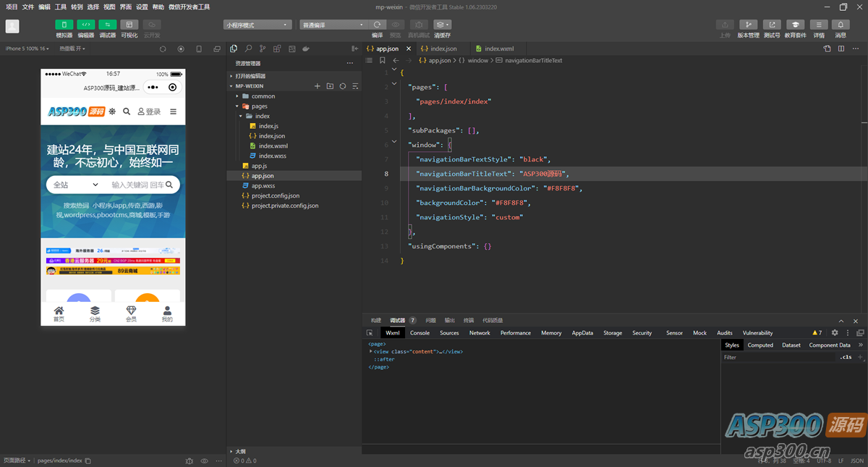Click the 编译 compile refresh icon
This screenshot has width=868, height=467.
point(377,25)
